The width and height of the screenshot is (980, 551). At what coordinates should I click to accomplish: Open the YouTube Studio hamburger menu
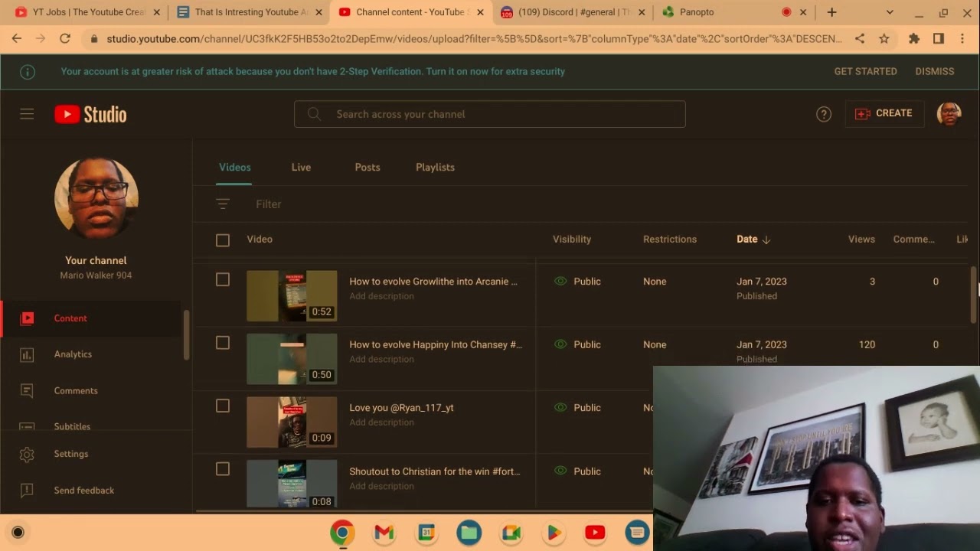(27, 114)
